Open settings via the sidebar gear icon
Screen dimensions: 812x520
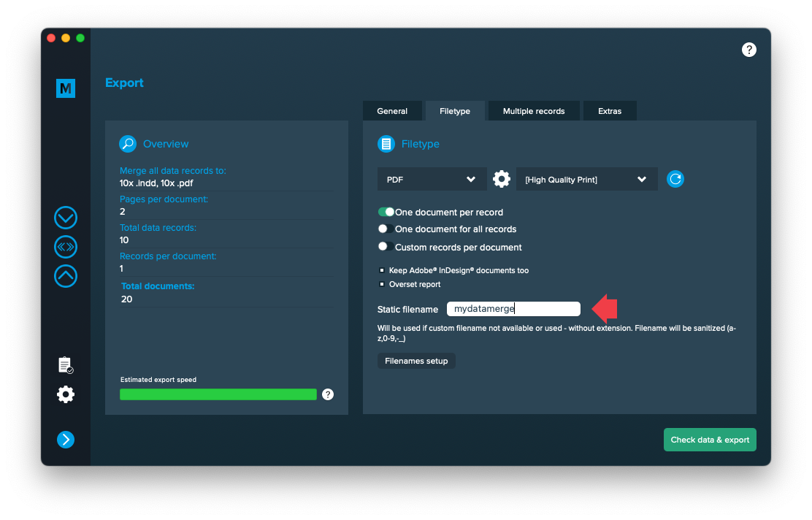66,395
